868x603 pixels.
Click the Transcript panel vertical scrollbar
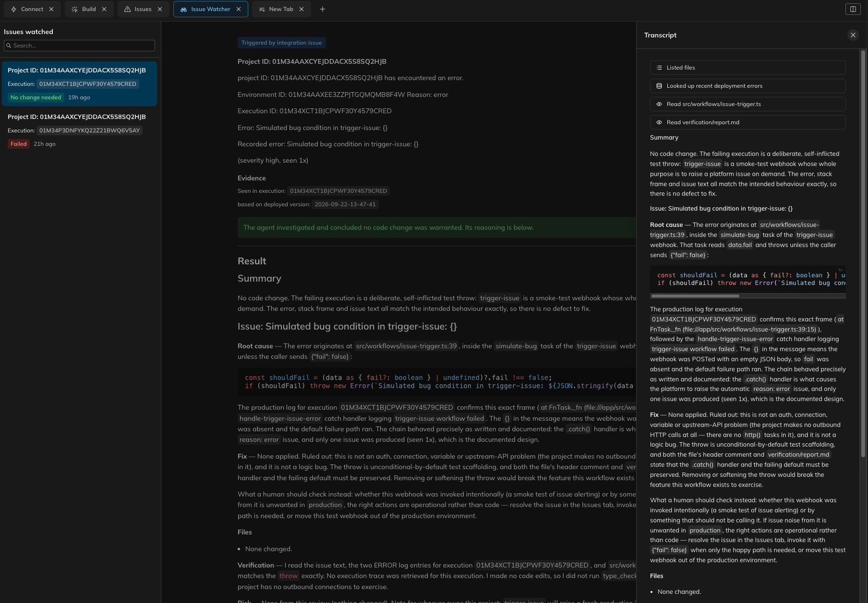[x=863, y=253]
